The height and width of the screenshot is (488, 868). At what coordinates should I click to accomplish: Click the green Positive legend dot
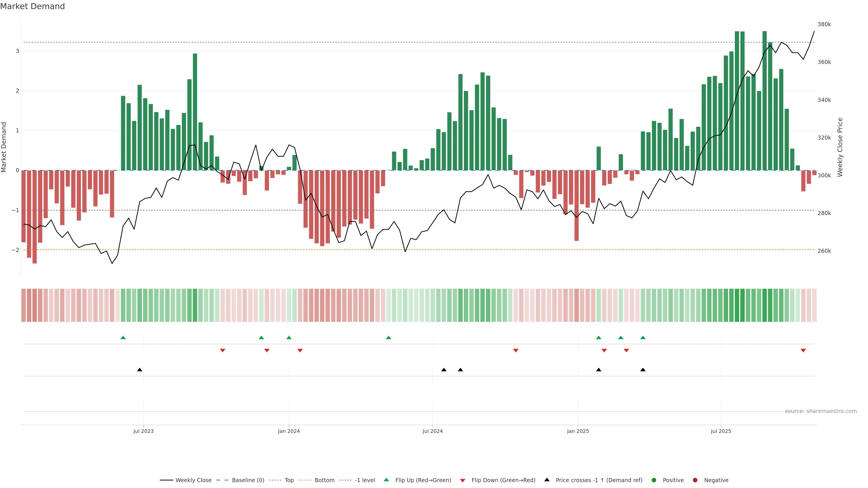coord(654,480)
